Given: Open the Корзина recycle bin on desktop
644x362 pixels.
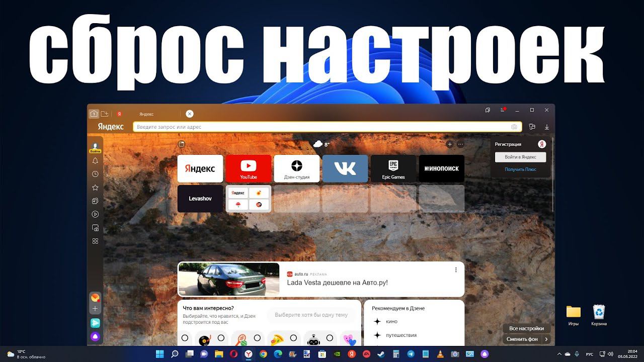Looking at the screenshot, I should tap(599, 315).
